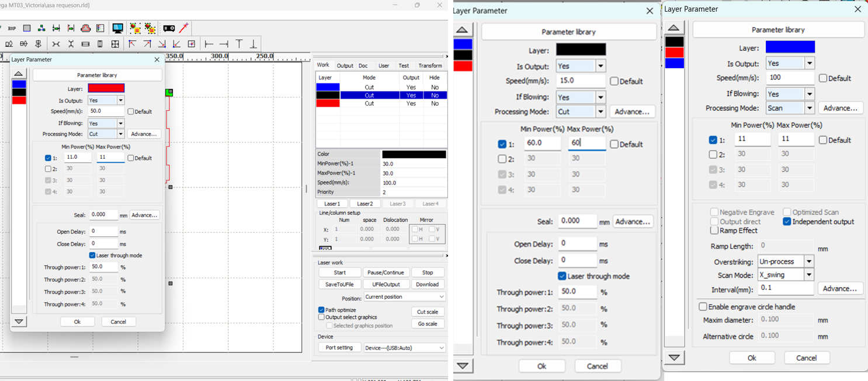Open the Device USB:Auto dropdown

(x=404, y=348)
